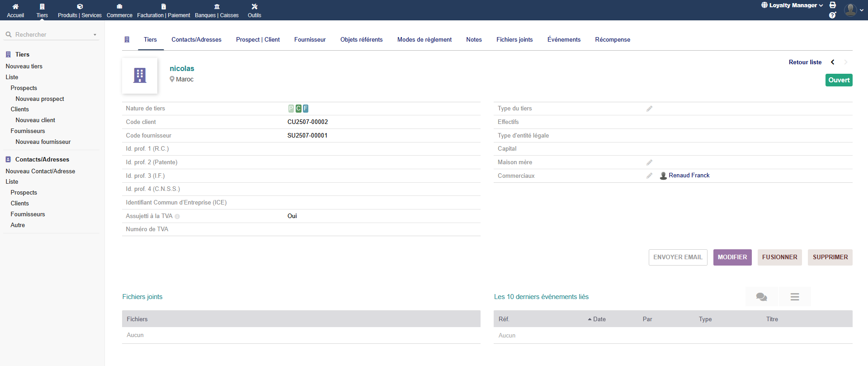Open Renaud Franck sales representative link

(689, 176)
